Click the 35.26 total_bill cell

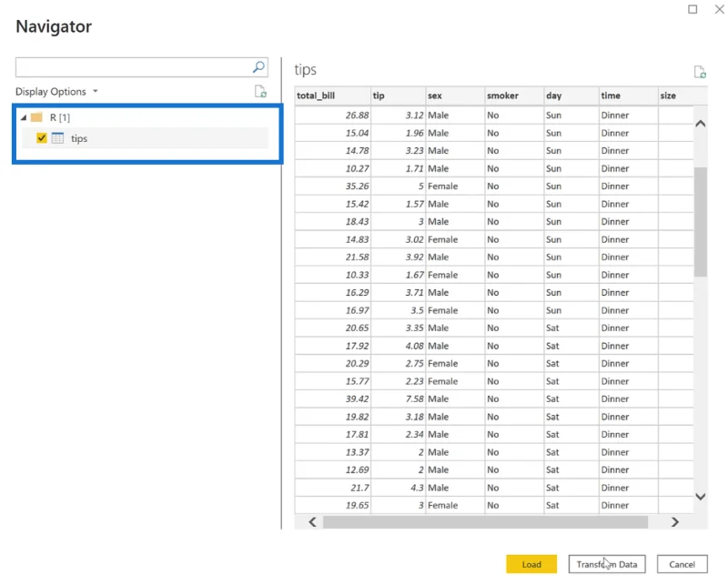coord(332,187)
